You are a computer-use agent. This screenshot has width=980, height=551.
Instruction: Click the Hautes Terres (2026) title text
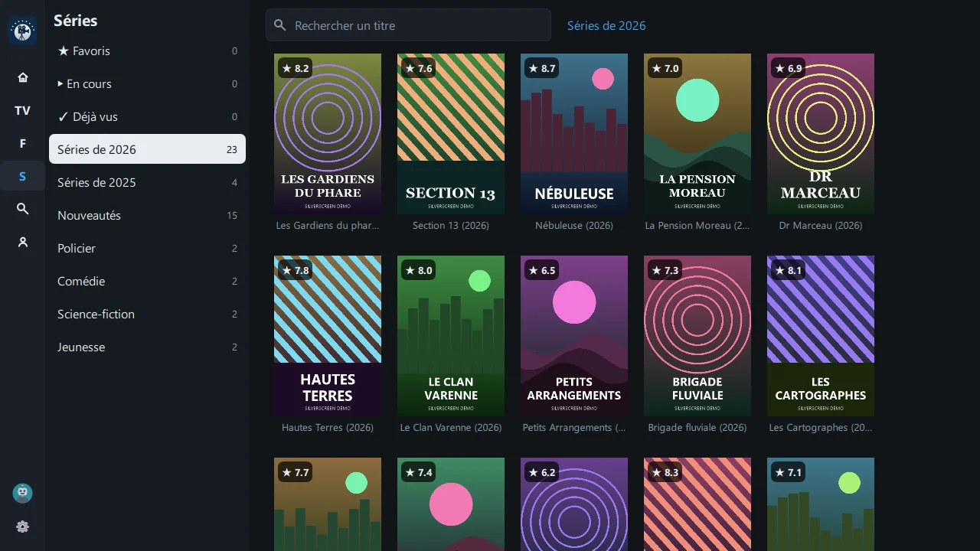pyautogui.click(x=328, y=428)
